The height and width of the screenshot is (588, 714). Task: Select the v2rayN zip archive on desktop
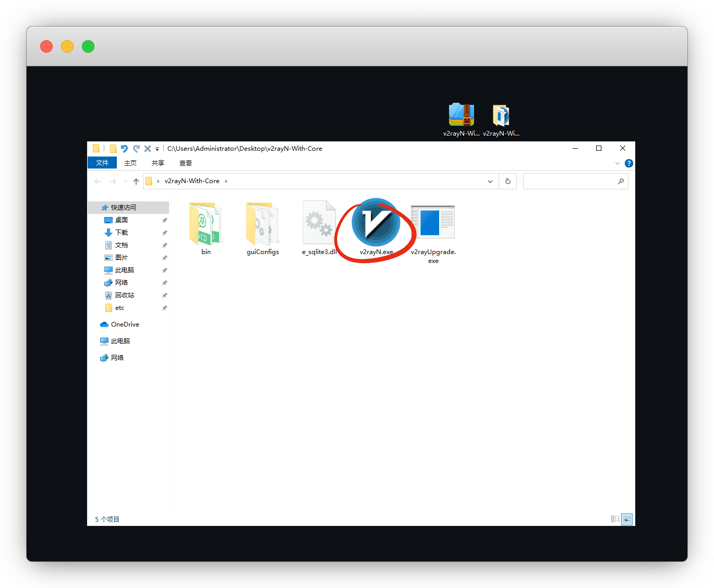(461, 114)
